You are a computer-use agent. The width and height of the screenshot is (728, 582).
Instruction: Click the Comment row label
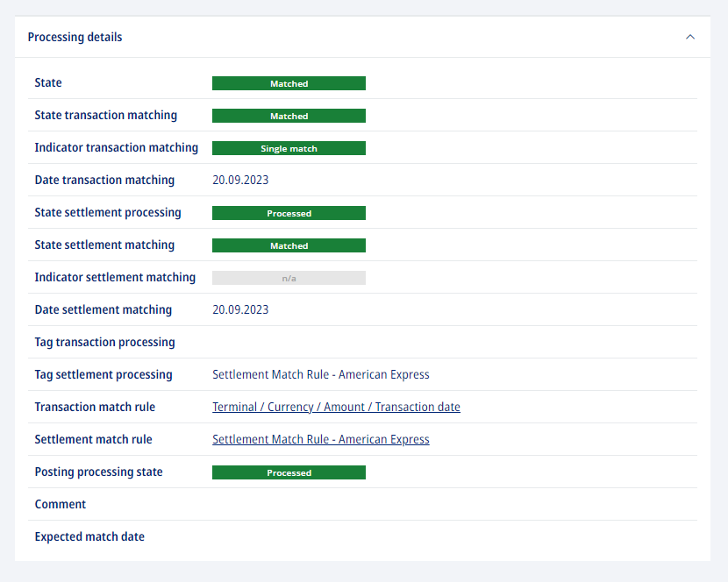click(x=61, y=504)
